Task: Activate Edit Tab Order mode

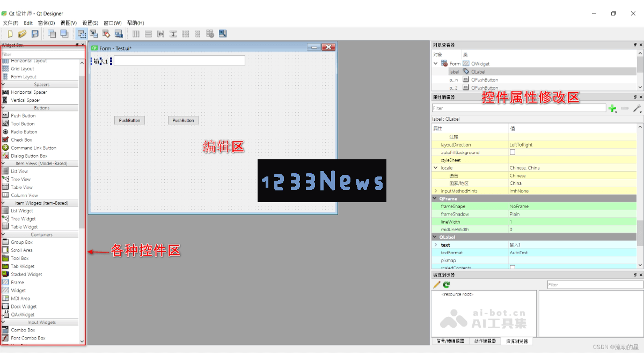Action: click(119, 34)
